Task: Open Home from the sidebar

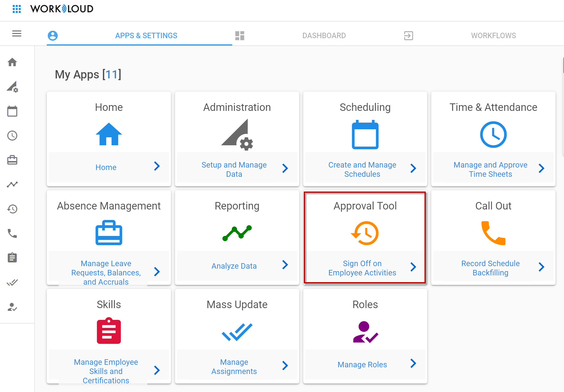Action: (12, 62)
